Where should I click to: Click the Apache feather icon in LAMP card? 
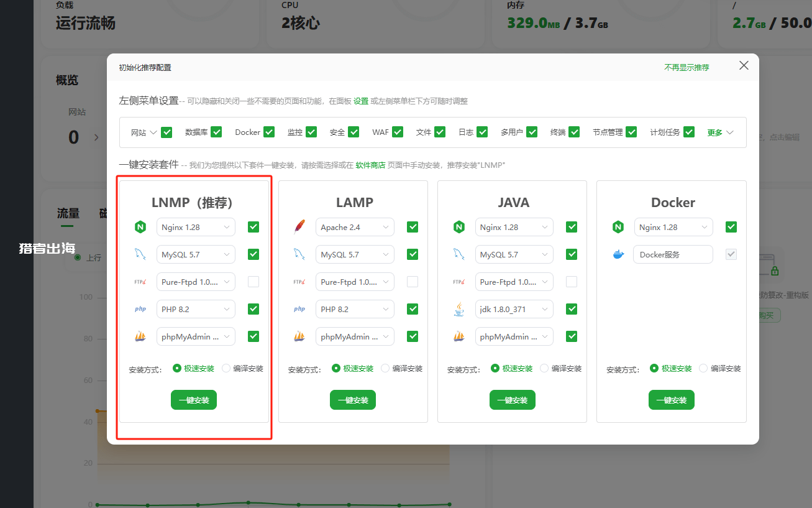click(x=299, y=227)
